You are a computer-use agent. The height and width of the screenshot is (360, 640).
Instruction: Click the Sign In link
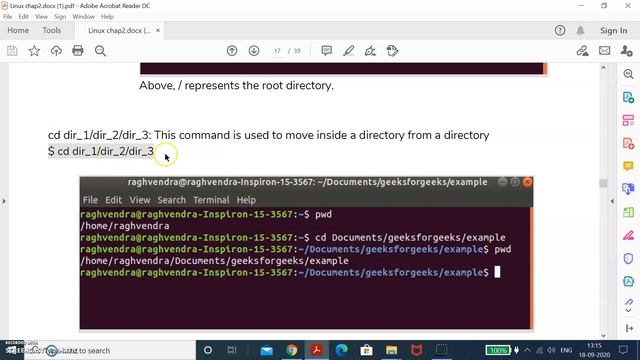tap(613, 31)
